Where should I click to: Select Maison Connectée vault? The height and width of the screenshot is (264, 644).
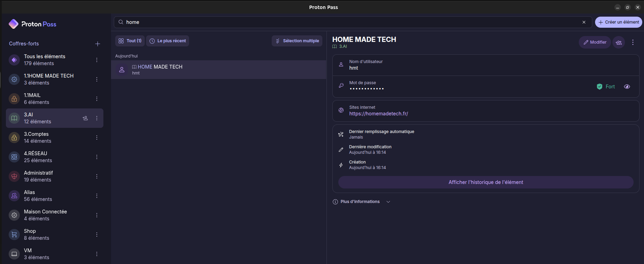(x=54, y=215)
